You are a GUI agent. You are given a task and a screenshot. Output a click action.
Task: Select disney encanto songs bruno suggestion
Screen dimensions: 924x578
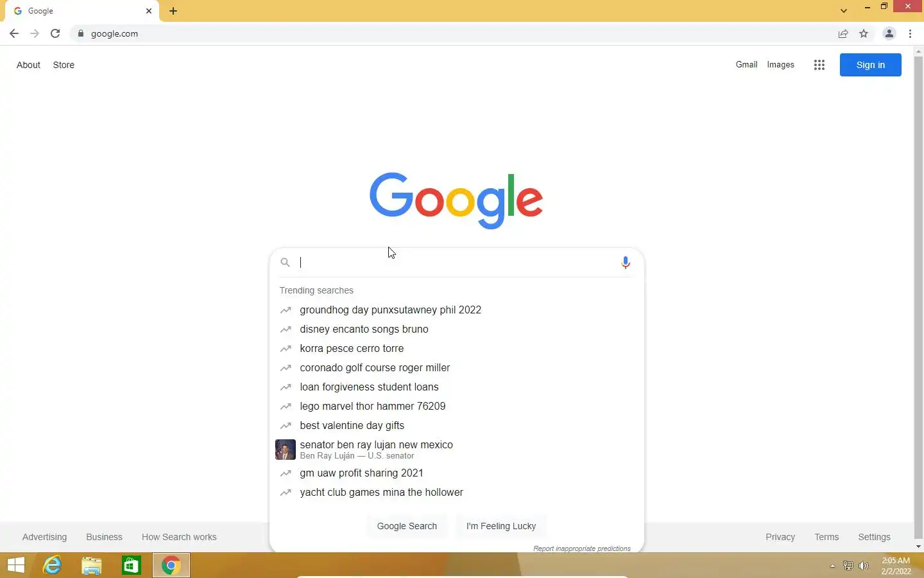click(x=456, y=329)
